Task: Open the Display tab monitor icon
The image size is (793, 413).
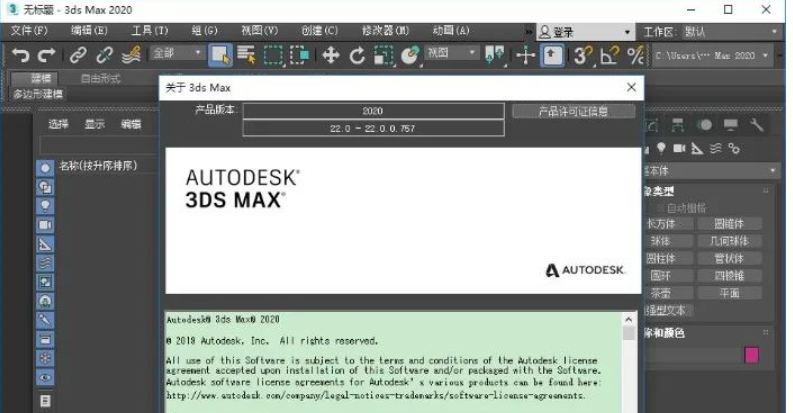Action: tap(730, 124)
